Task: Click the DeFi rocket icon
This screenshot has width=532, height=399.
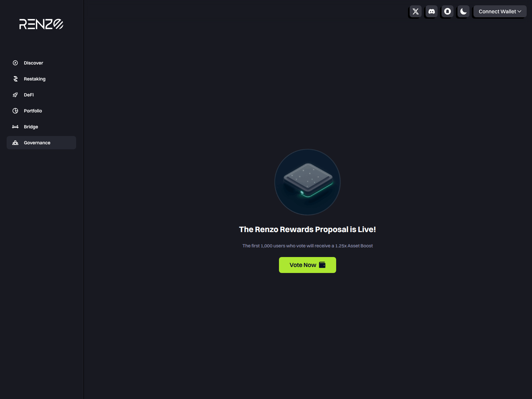Action: [15, 95]
